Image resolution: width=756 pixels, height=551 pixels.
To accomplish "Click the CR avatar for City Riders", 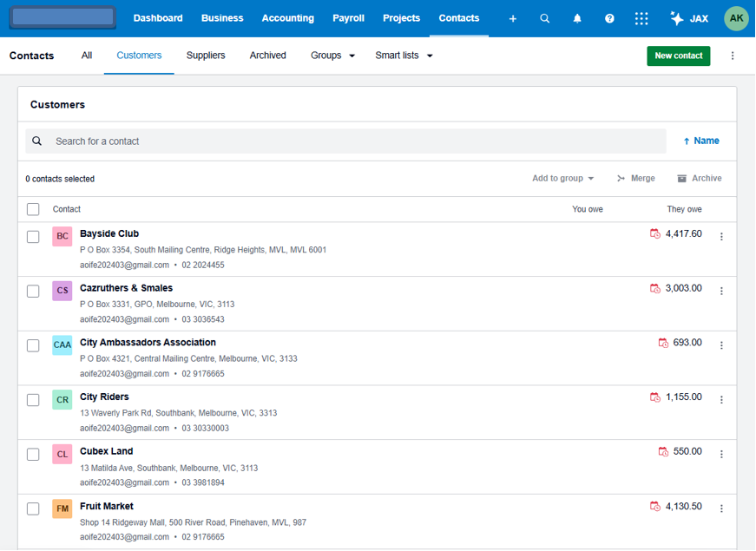I will click(x=62, y=400).
